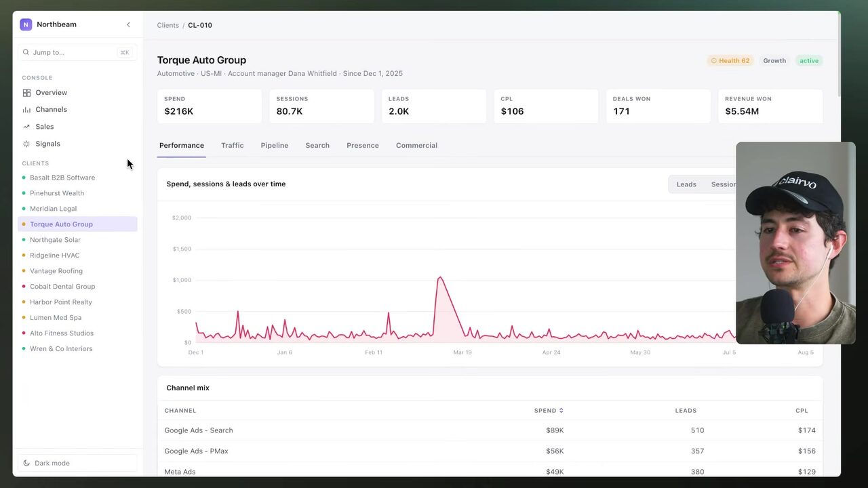Select Torque Auto Group in sidebar

point(77,224)
